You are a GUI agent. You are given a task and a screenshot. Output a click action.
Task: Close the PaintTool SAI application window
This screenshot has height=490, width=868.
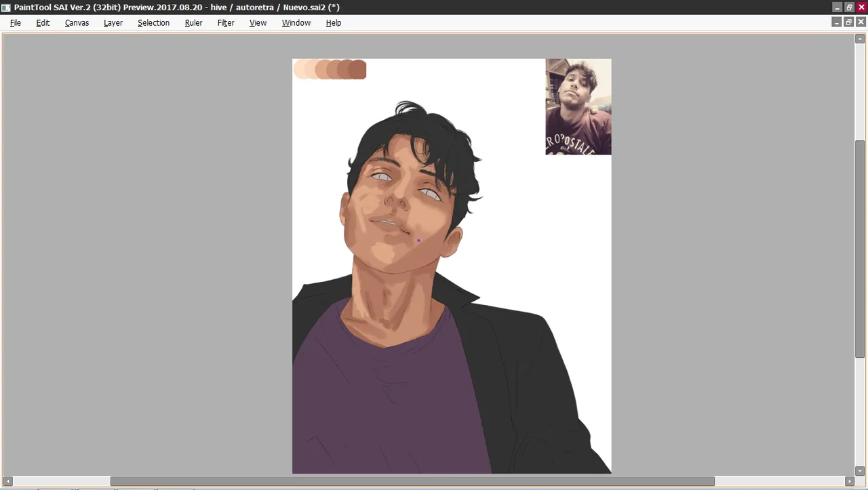coord(861,7)
